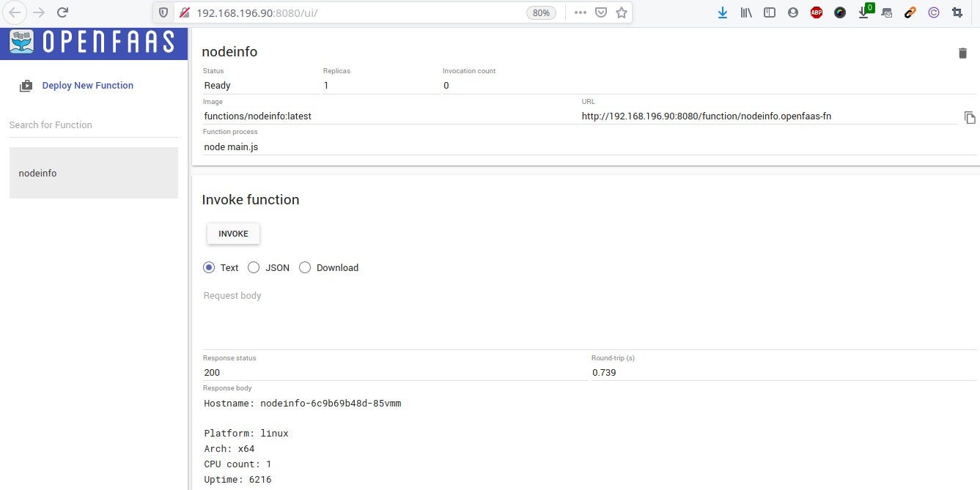Click the shield tracking protection icon
The image size is (980, 490).
[x=163, y=12]
